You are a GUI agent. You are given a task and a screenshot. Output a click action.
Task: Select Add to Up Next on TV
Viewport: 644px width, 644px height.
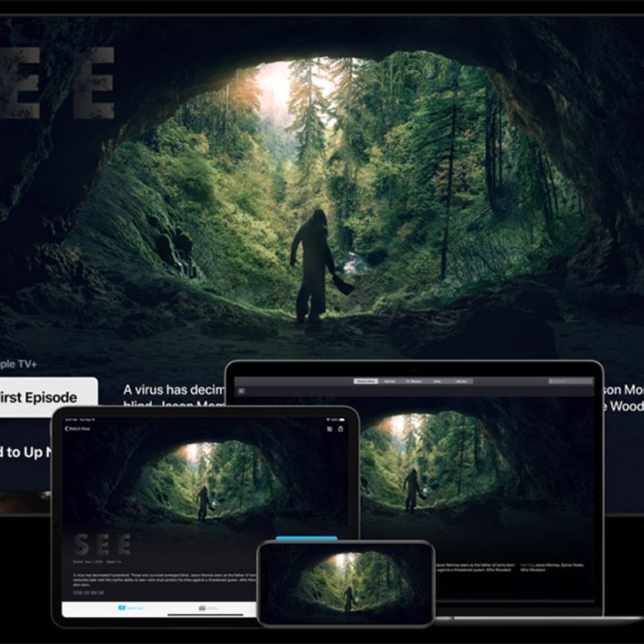click(x=26, y=452)
